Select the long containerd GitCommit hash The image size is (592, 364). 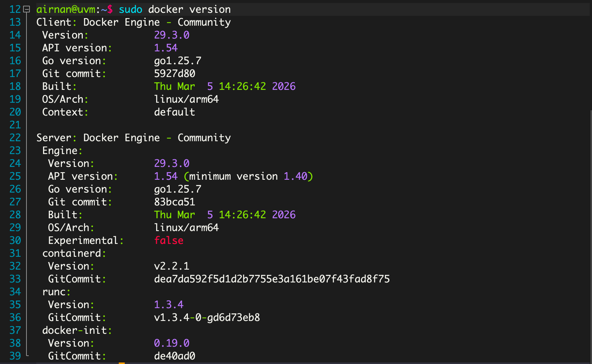pyautogui.click(x=272, y=279)
